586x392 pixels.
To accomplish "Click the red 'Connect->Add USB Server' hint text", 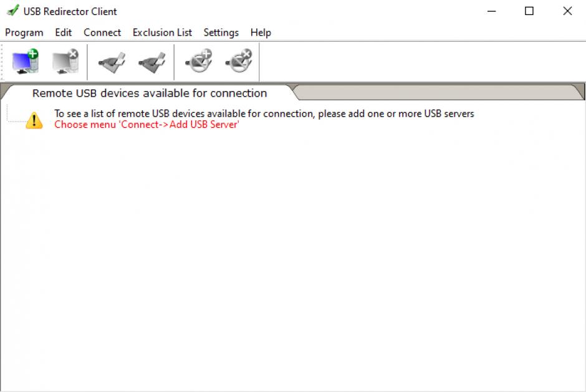I will pos(146,125).
